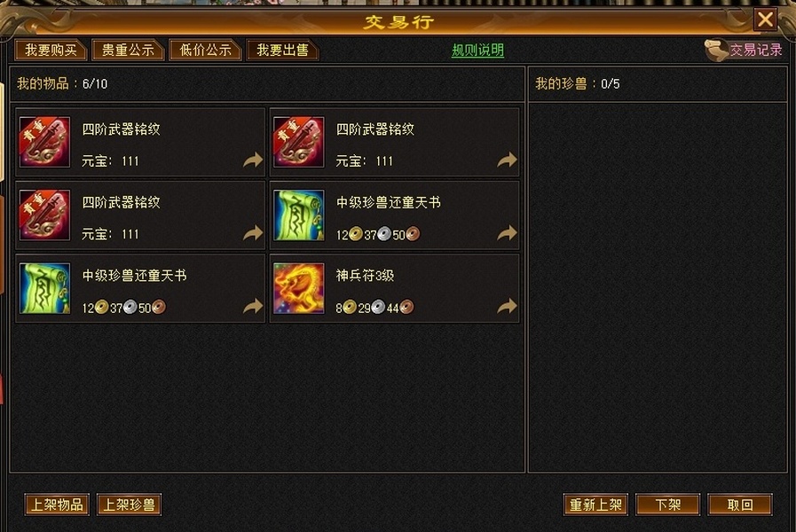
Task: Select the 低价公示 tab
Action: click(205, 50)
